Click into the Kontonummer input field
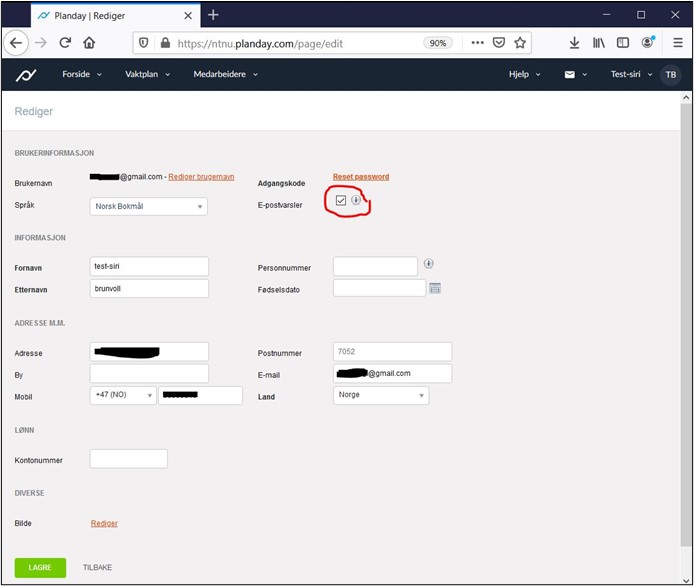Viewport: 694px width, 586px height. tap(128, 460)
